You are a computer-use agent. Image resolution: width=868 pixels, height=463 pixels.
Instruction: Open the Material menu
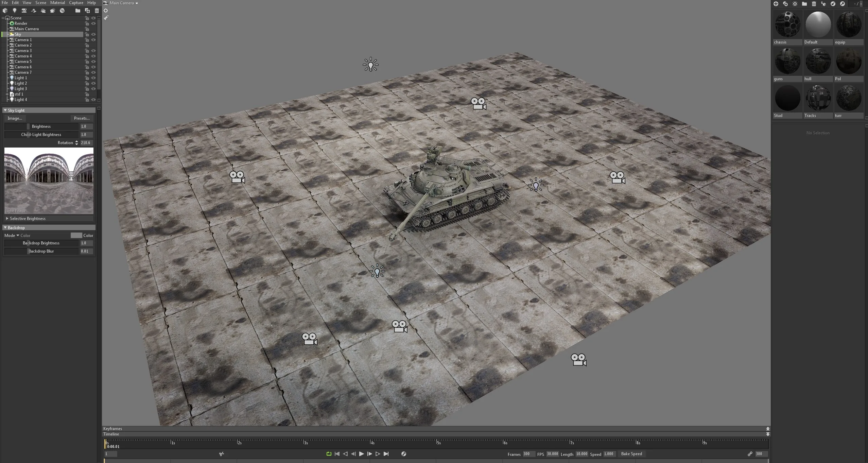[57, 3]
